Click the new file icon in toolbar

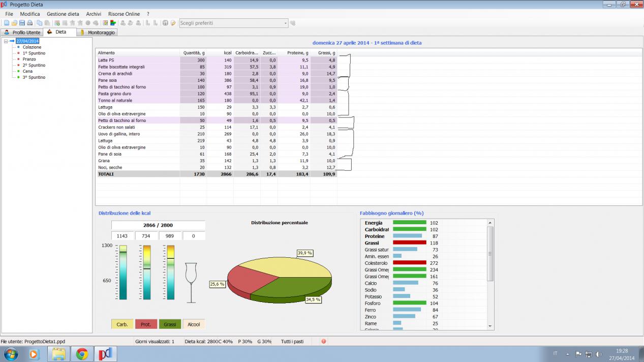coord(7,23)
